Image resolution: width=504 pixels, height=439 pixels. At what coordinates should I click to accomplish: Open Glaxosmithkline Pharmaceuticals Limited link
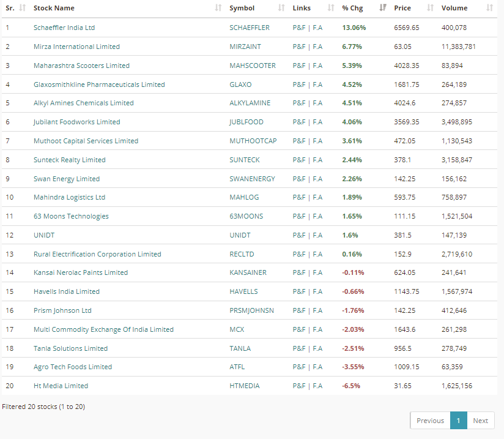[x=99, y=84]
